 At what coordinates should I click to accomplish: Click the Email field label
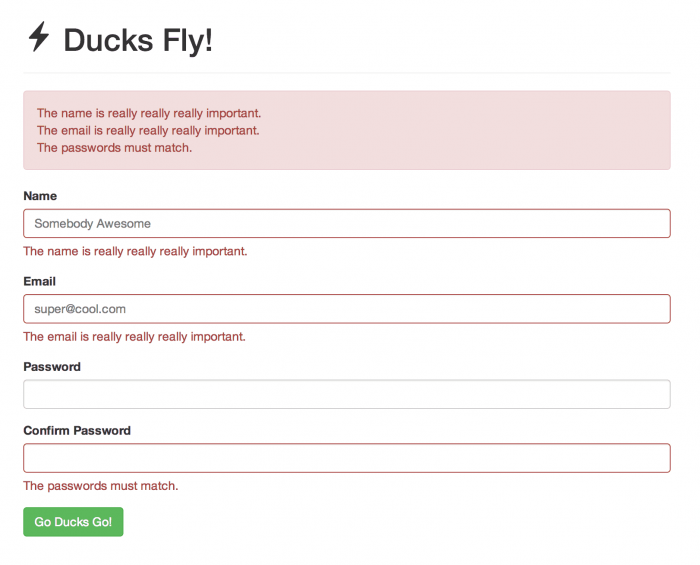[39, 282]
